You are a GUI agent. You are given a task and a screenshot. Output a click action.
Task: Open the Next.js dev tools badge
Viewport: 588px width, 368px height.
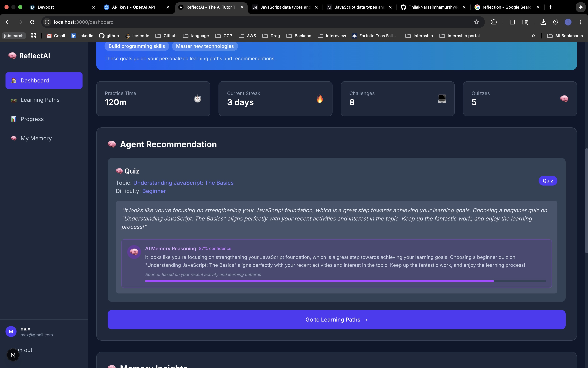coord(13,355)
